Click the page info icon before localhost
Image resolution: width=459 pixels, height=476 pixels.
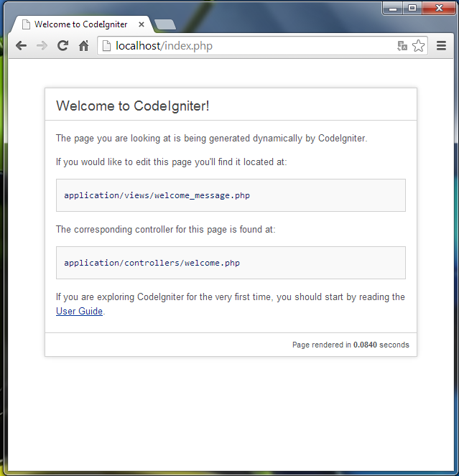pos(106,46)
